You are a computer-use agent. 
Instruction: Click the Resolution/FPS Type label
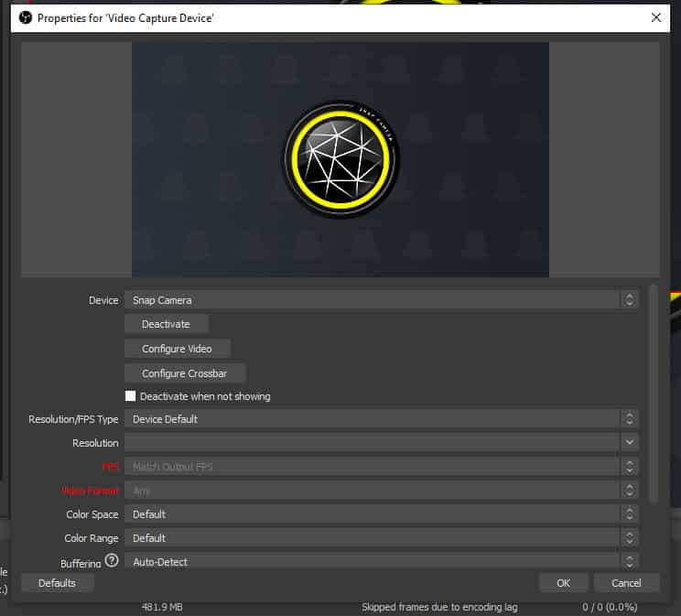73,419
